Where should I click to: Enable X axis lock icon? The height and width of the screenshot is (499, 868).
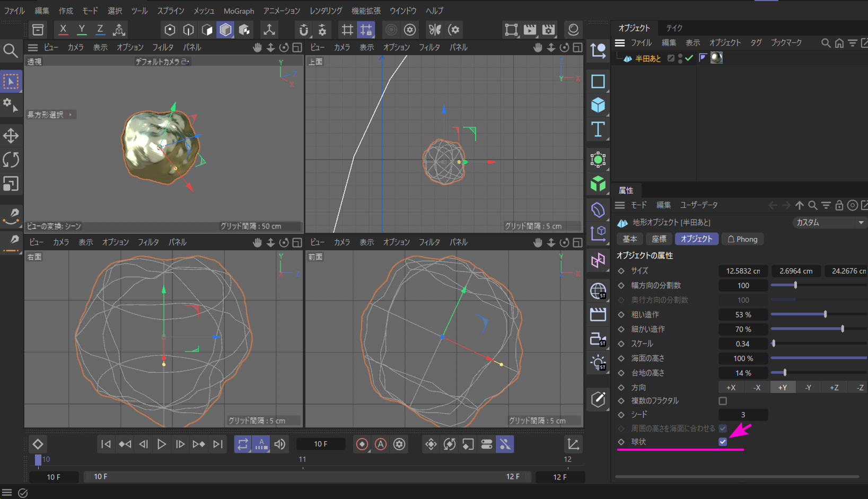[63, 30]
